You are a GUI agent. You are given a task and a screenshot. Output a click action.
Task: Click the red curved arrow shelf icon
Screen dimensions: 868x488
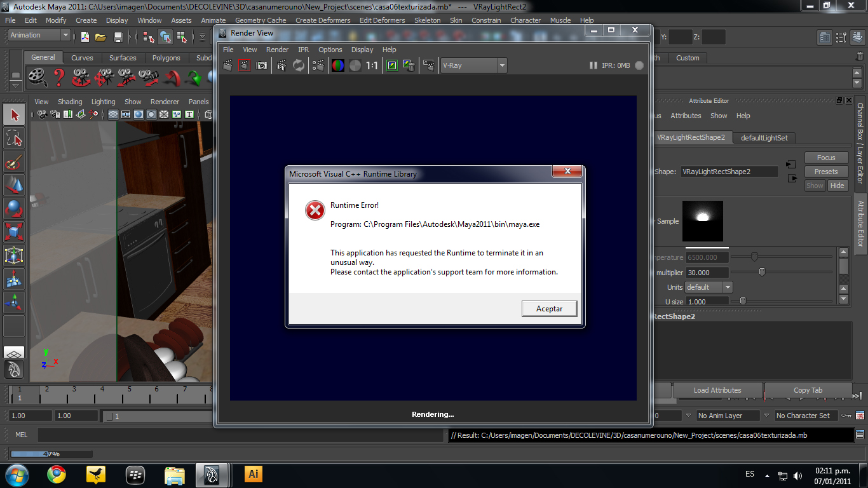tap(173, 78)
